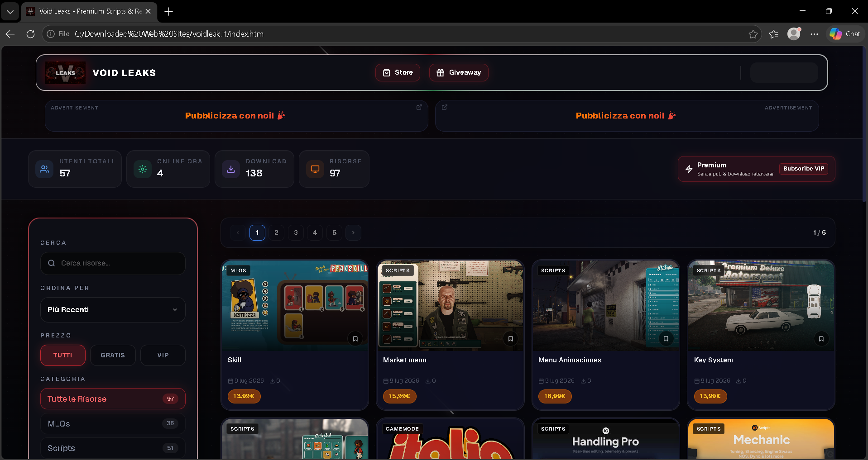Click the Utenti Totali users icon
The height and width of the screenshot is (460, 868).
pos(44,169)
